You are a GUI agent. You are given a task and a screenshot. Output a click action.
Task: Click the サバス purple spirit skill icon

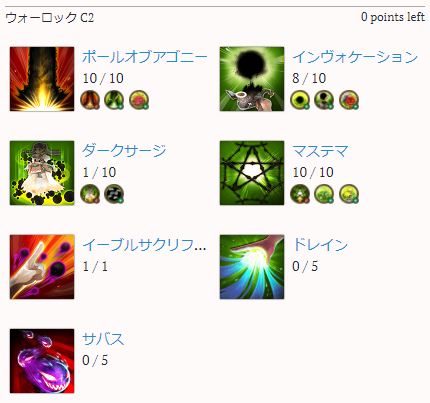tap(42, 361)
